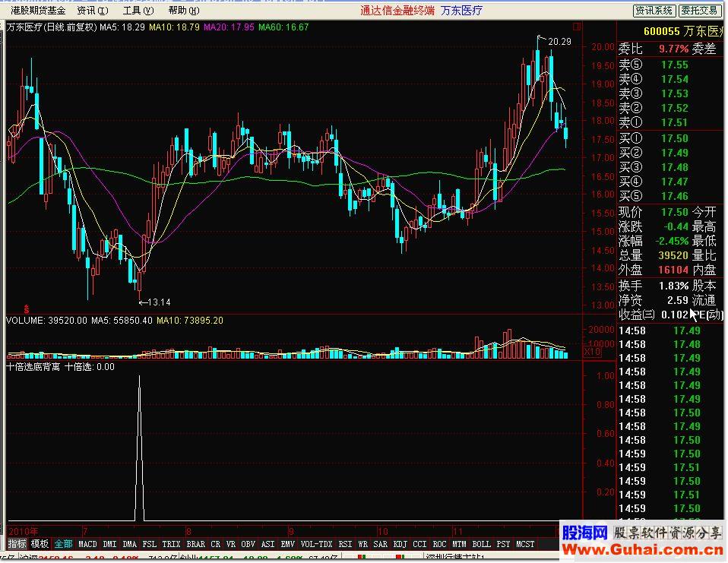Switch to the 模板 tab

pos(40,543)
